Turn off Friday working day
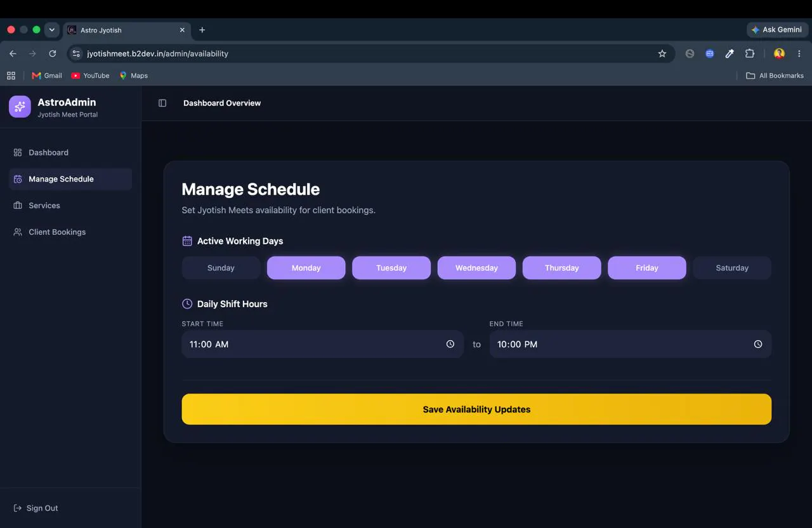Screen dimensions: 812x528 [647, 268]
